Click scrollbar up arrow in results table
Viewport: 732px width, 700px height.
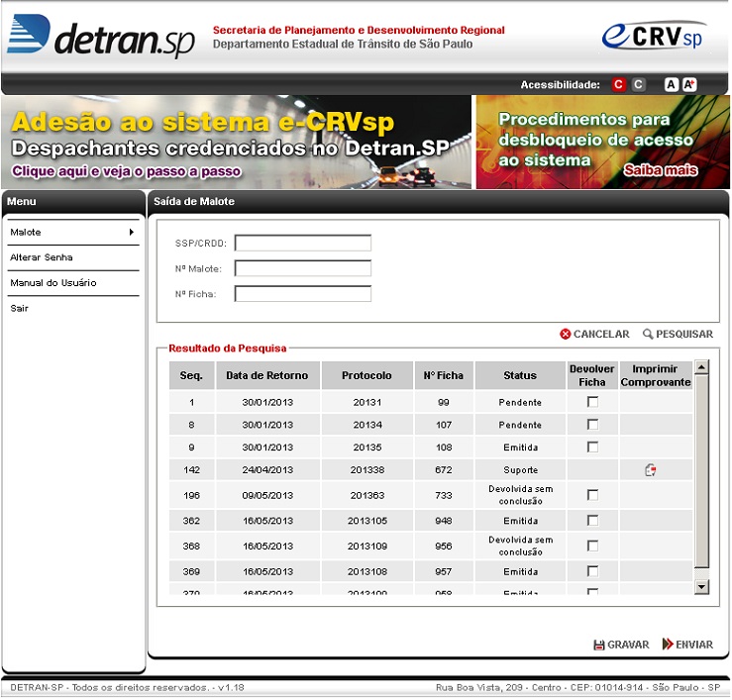point(701,367)
